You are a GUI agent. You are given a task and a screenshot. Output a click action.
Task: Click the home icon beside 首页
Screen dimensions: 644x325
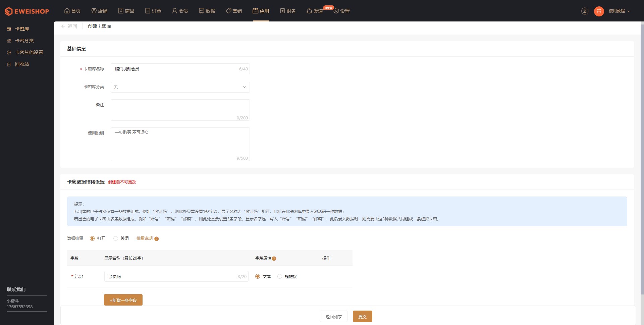[67, 11]
